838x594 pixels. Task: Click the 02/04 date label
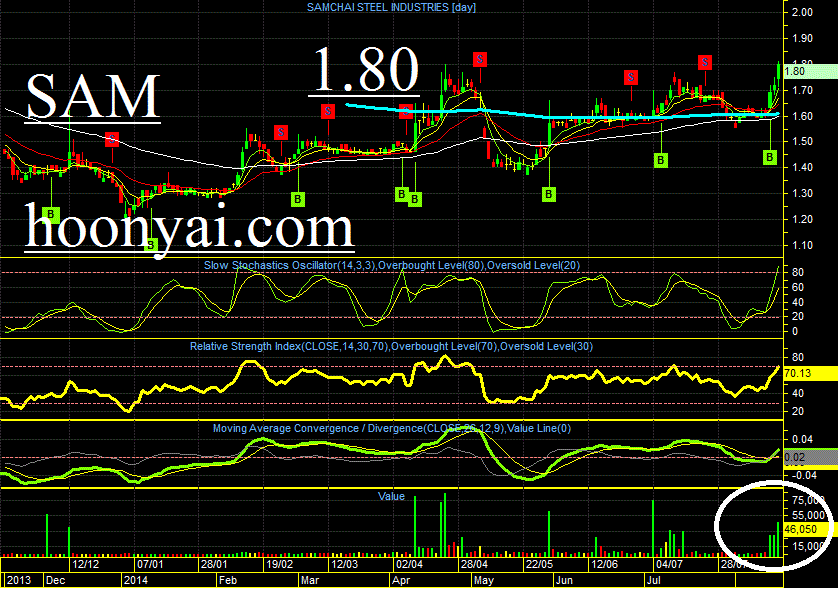point(409,564)
